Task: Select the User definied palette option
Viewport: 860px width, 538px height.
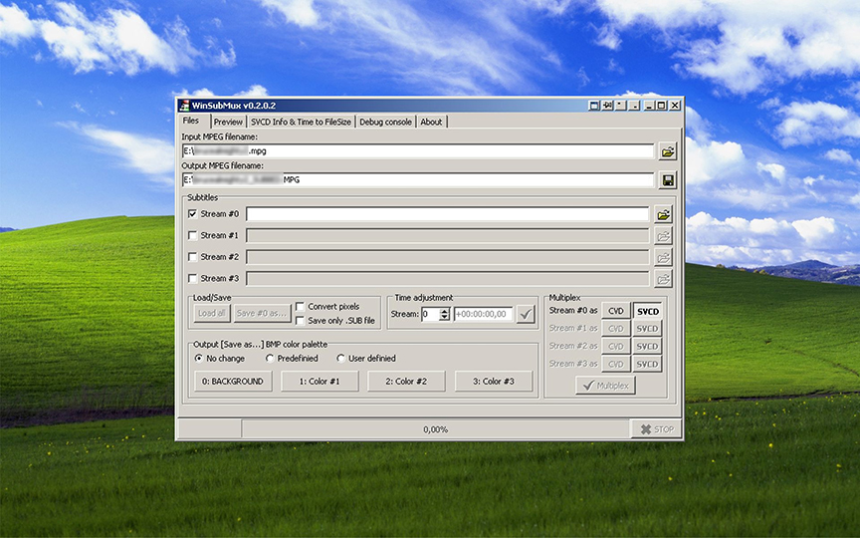Action: coord(341,358)
